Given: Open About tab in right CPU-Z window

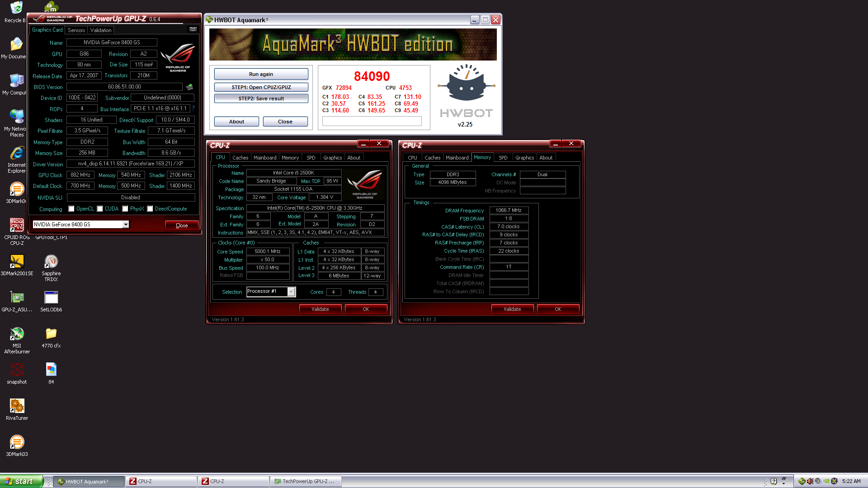Looking at the screenshot, I should coord(546,158).
